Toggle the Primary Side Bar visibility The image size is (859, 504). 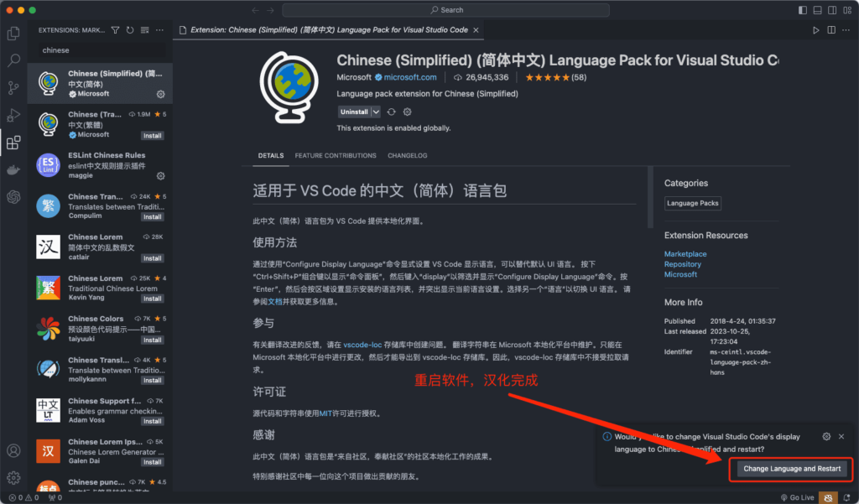(802, 8)
